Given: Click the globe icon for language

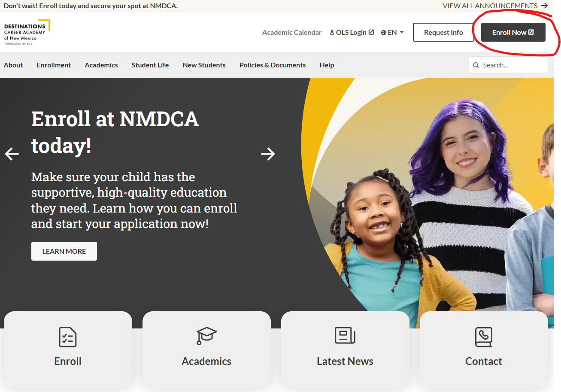Looking at the screenshot, I should 384,33.
